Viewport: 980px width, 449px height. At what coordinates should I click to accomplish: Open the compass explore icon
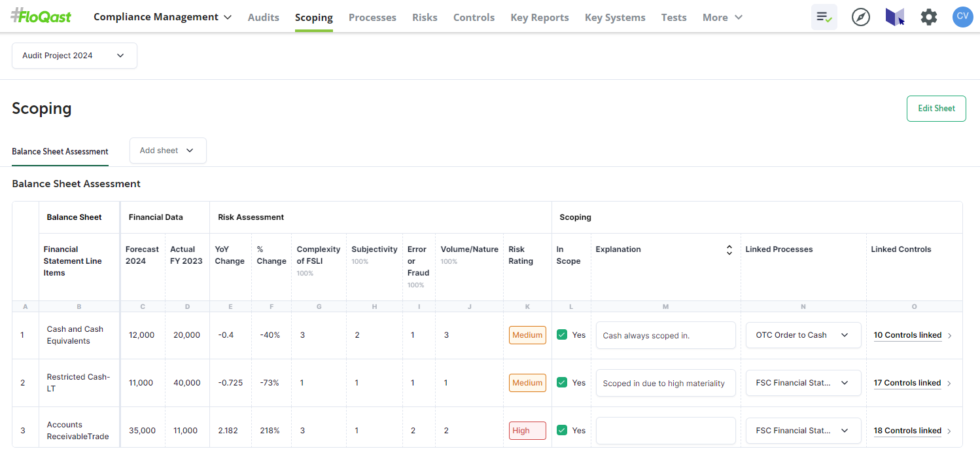click(x=861, y=17)
